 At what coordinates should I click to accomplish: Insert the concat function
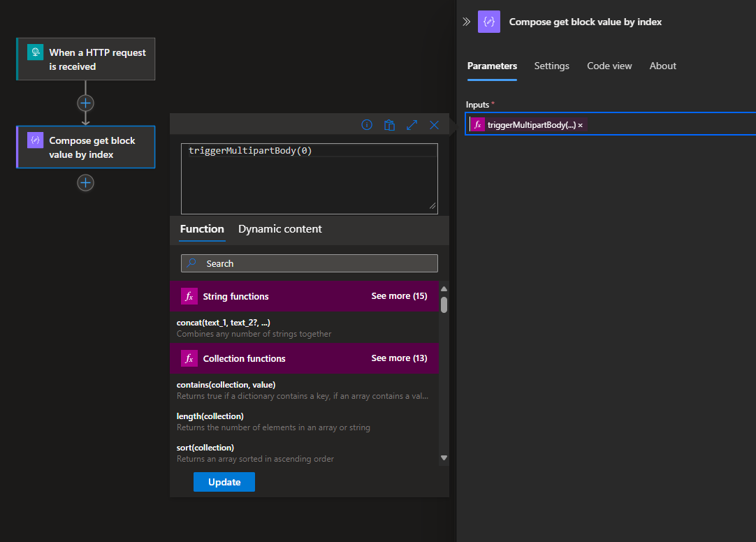click(x=304, y=328)
